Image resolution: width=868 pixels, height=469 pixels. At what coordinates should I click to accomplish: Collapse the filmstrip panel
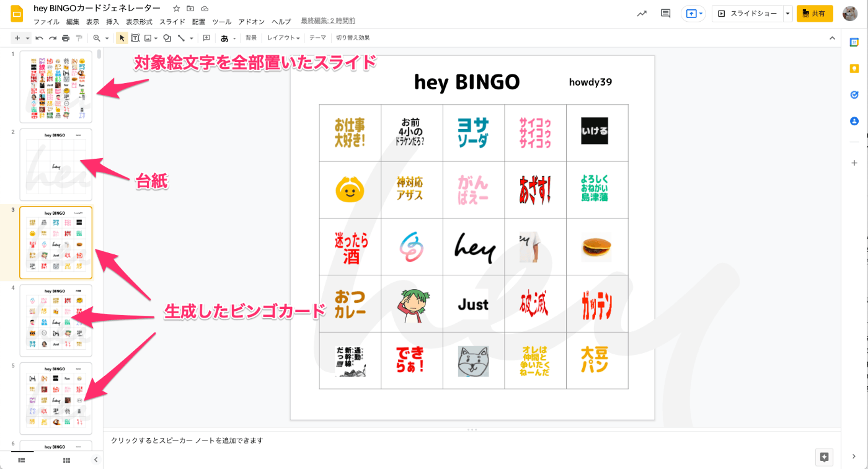pyautogui.click(x=95, y=460)
